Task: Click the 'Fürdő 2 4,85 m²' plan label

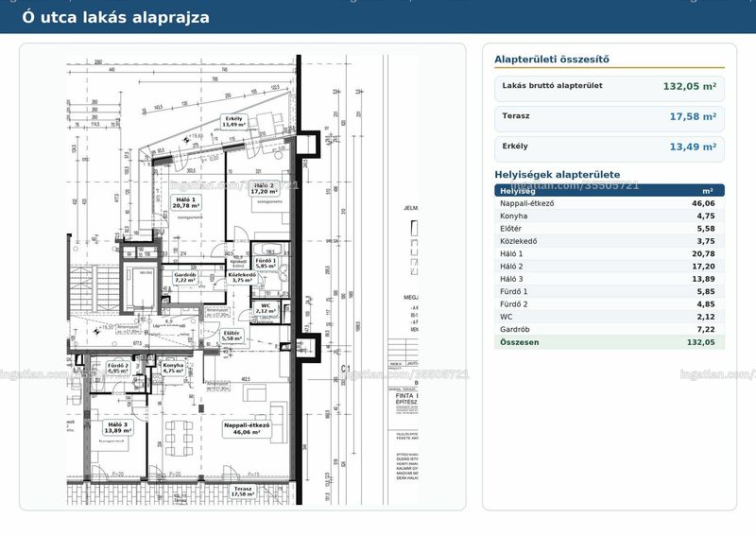Action: pyautogui.click(x=117, y=369)
